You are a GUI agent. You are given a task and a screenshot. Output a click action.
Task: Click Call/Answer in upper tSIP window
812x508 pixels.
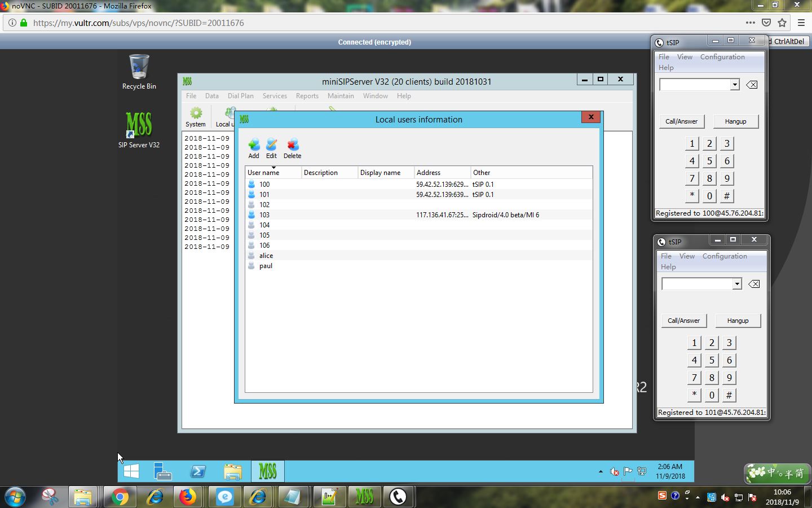click(681, 121)
